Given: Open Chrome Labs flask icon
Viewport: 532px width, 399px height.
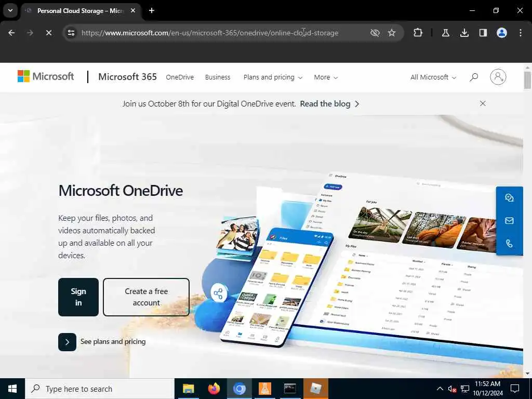Looking at the screenshot, I should [x=445, y=33].
